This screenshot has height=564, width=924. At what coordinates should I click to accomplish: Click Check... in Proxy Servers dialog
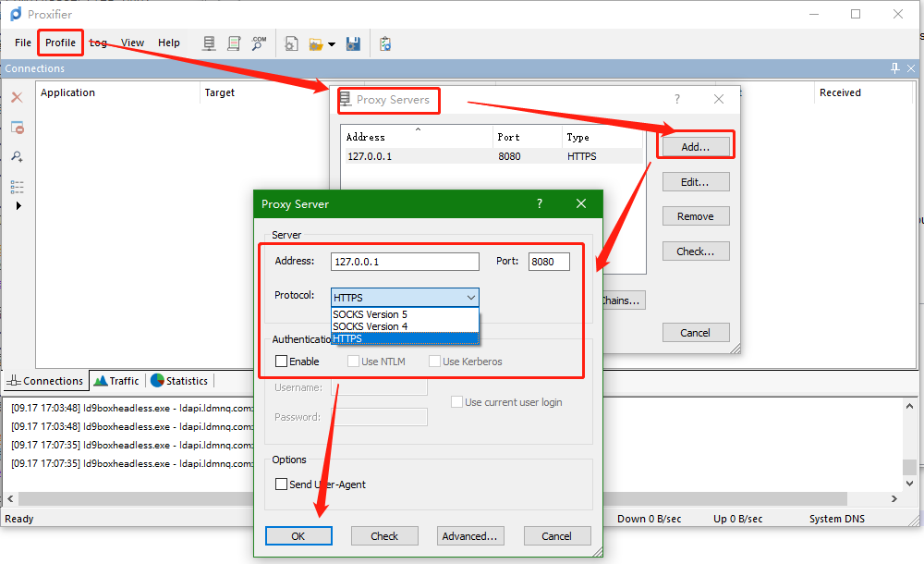(696, 251)
